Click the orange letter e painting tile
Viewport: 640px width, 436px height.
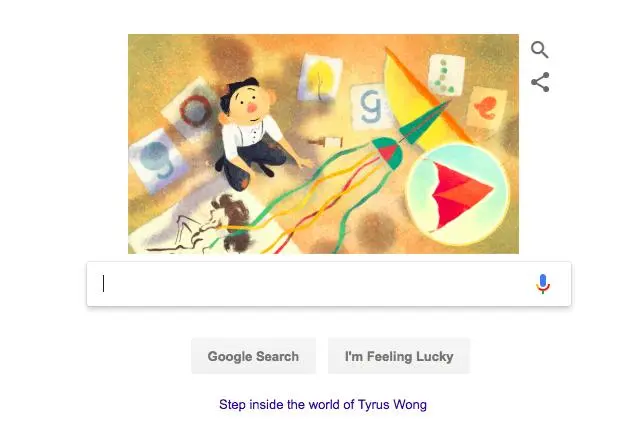coord(486,108)
